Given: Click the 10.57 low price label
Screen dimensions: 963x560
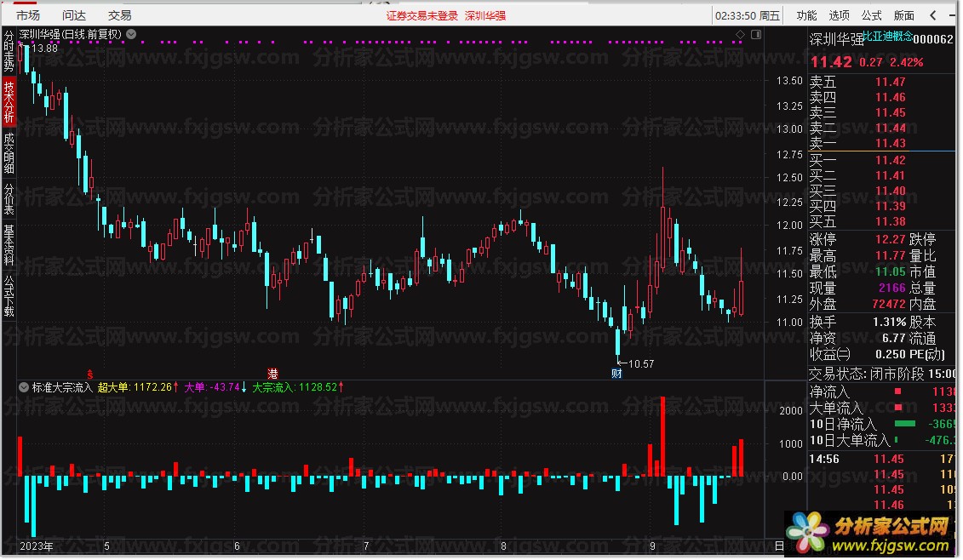Looking at the screenshot, I should tap(641, 364).
